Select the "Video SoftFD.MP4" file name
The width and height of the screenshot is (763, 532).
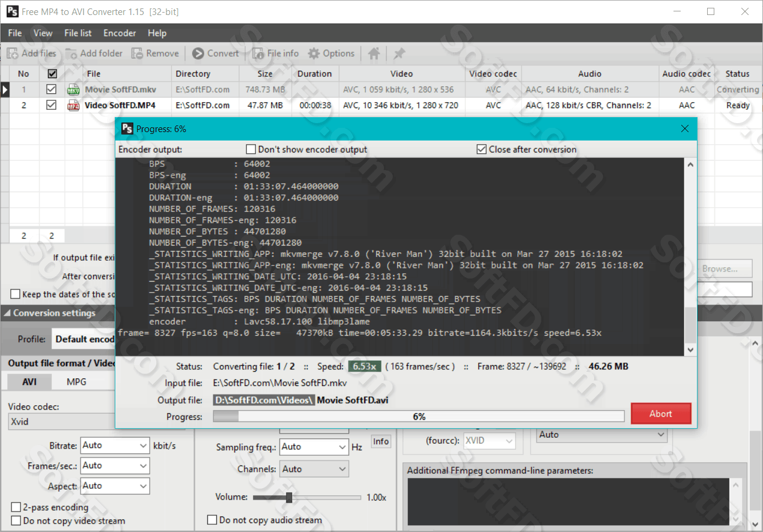tap(120, 106)
